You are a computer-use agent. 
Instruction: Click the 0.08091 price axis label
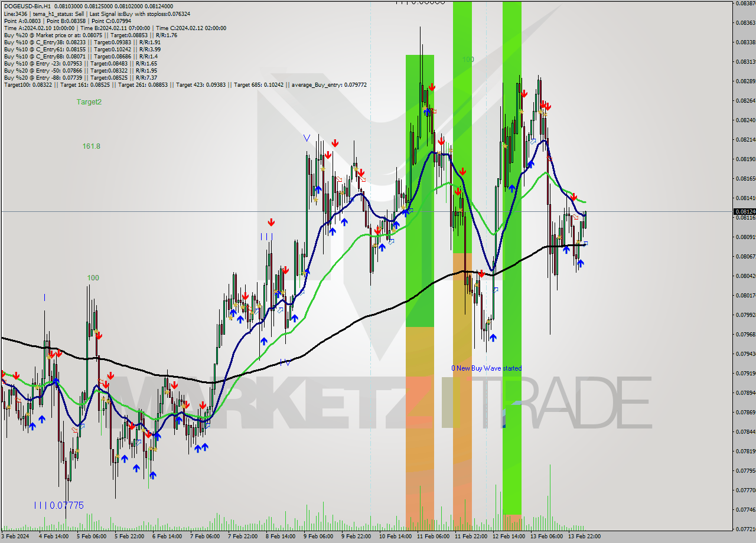(x=745, y=237)
